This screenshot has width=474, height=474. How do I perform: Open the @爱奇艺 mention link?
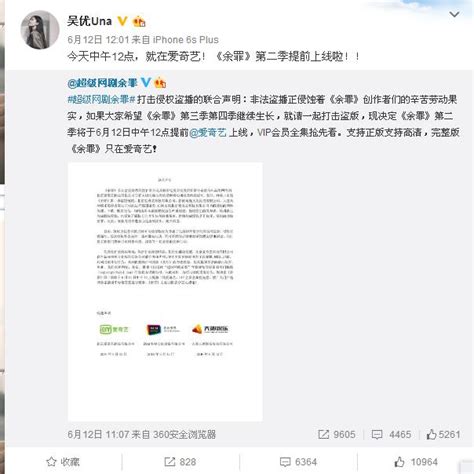pos(208,132)
